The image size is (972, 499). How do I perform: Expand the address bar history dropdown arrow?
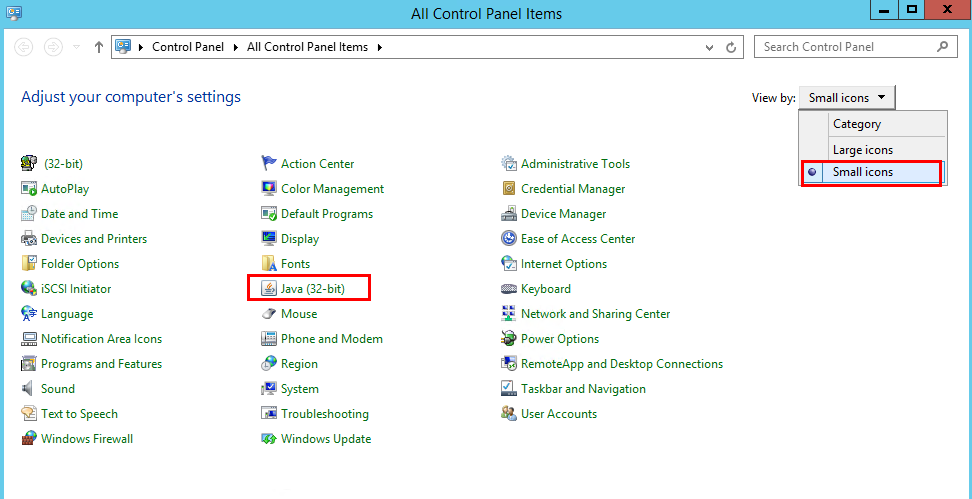pos(710,47)
